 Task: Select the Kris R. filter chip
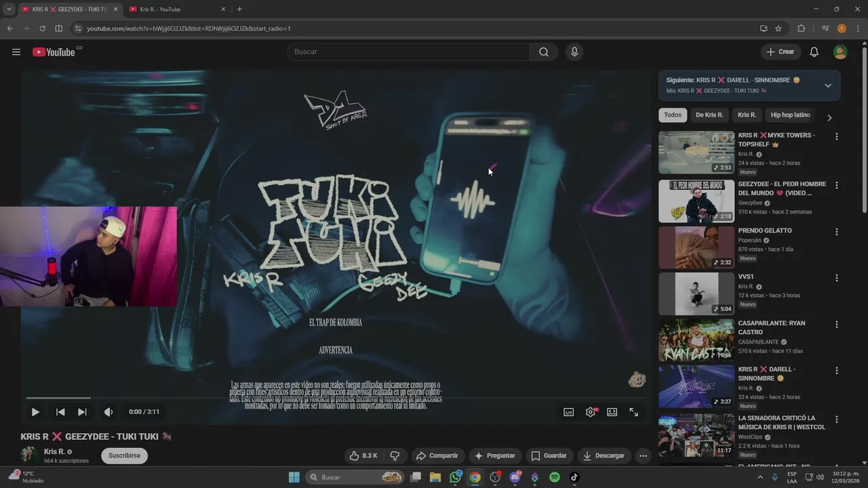(x=747, y=115)
